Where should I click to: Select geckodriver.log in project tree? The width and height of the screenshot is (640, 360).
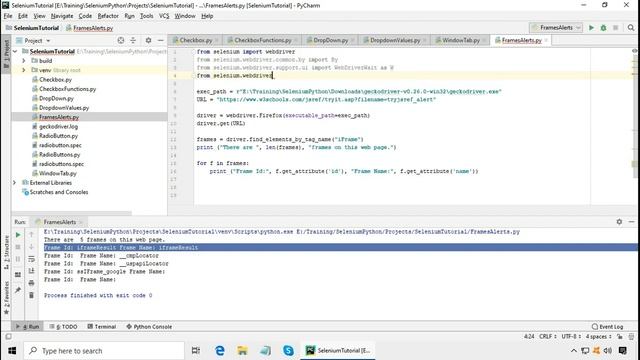(x=58, y=127)
